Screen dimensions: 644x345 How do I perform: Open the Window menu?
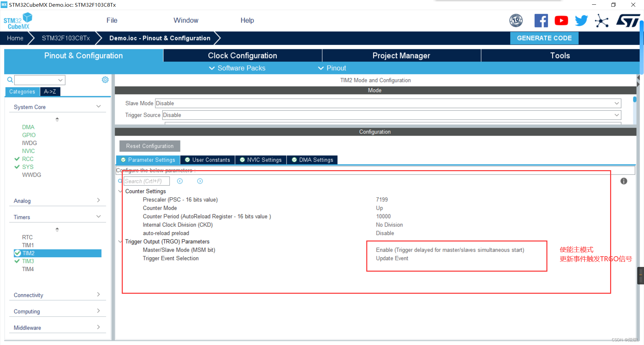pos(186,20)
